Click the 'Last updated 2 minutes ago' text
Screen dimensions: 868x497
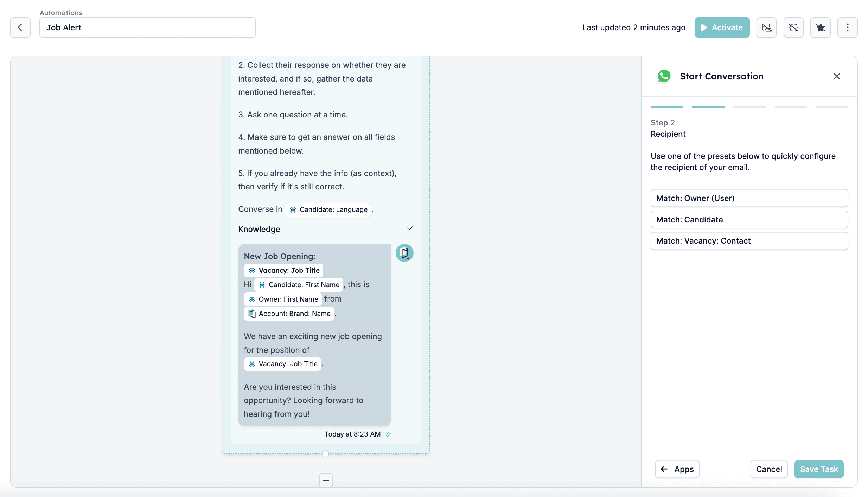[634, 27]
